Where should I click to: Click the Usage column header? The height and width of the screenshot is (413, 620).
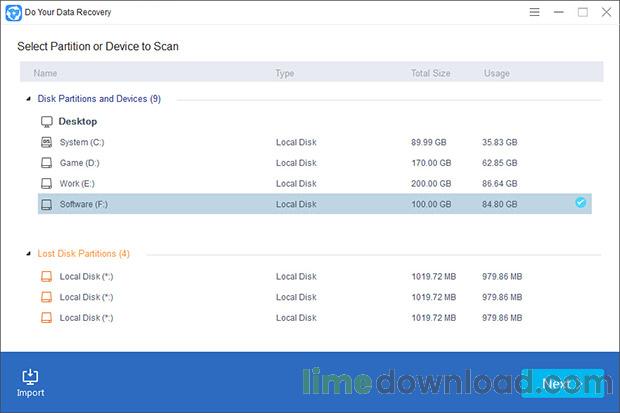click(x=497, y=73)
